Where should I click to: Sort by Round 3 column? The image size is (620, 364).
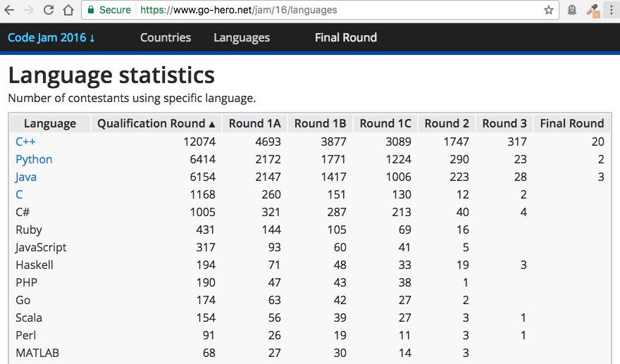(x=504, y=123)
